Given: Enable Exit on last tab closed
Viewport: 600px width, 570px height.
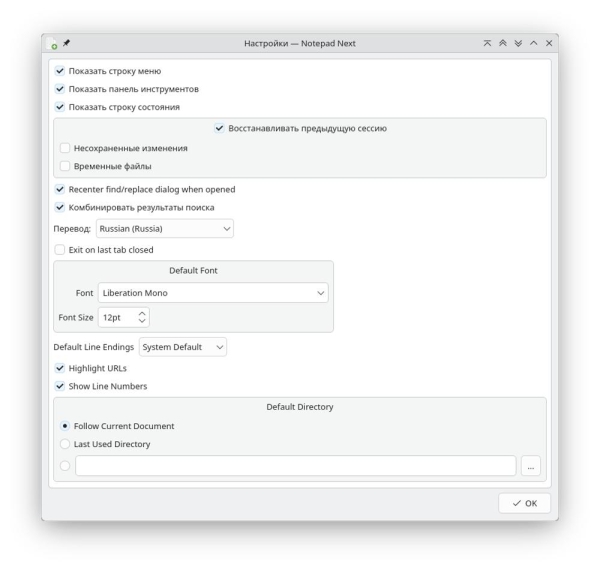Looking at the screenshot, I should click(x=60, y=250).
